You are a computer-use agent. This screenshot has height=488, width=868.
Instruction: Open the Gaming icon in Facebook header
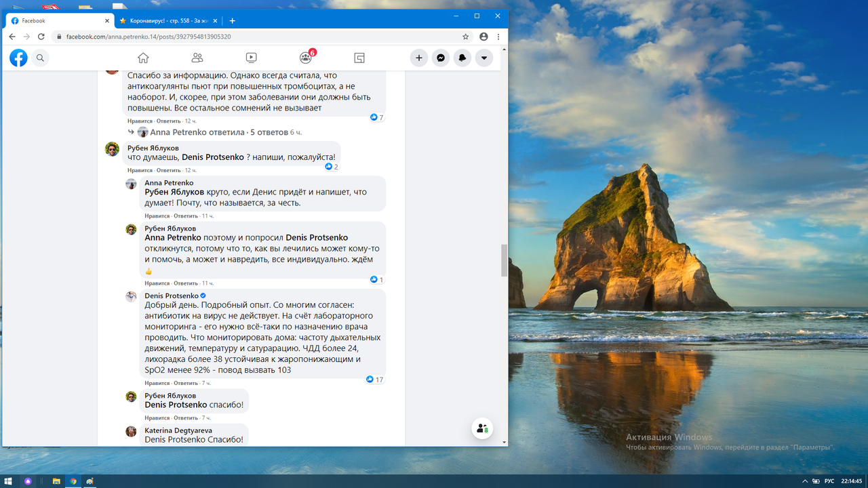[x=359, y=58]
